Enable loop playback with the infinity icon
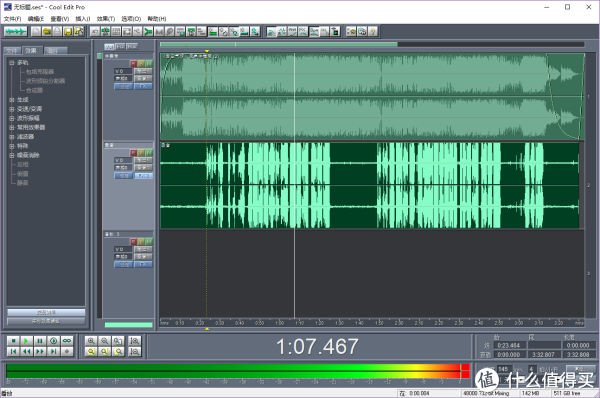Image resolution: width=600 pixels, height=398 pixels. click(x=67, y=341)
